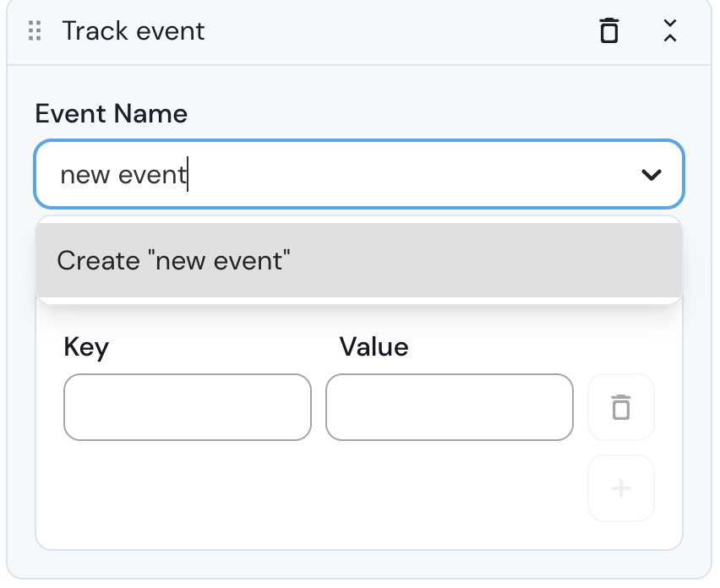Delete the Track event block
Viewport: 720px width, 588px height.
pyautogui.click(x=608, y=32)
